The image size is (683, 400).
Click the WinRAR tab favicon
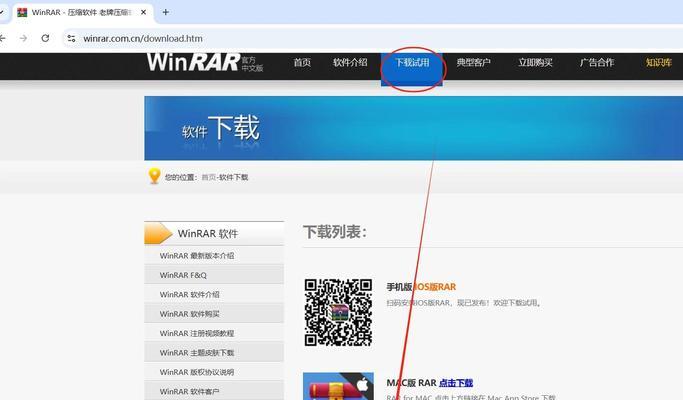[22, 12]
